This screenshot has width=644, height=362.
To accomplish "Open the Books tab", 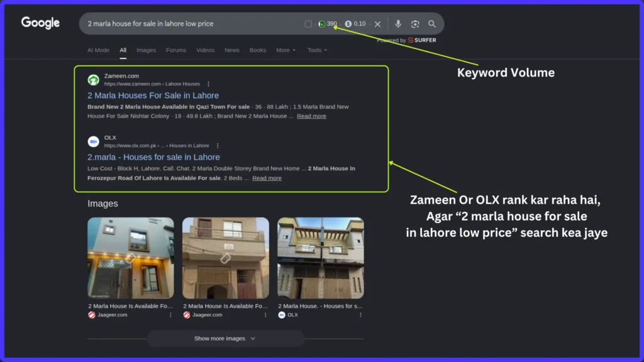I will pos(257,50).
